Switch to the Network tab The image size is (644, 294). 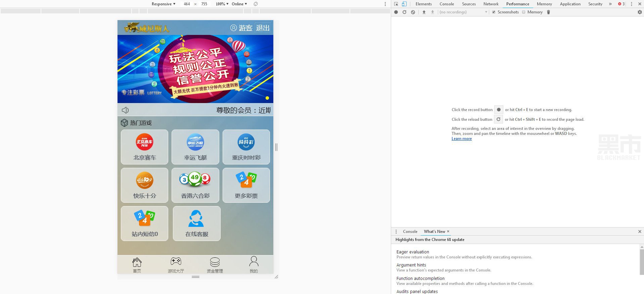click(491, 4)
